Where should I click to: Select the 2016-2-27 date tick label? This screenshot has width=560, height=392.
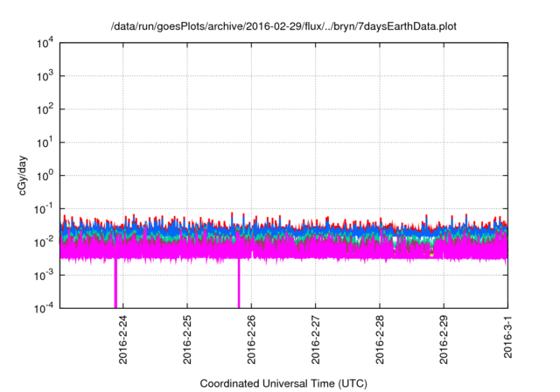(315, 339)
